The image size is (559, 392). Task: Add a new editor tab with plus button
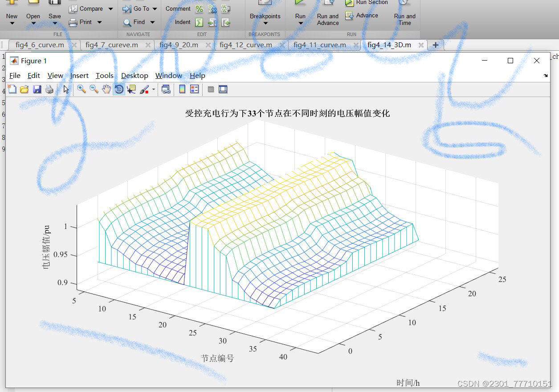coord(436,45)
